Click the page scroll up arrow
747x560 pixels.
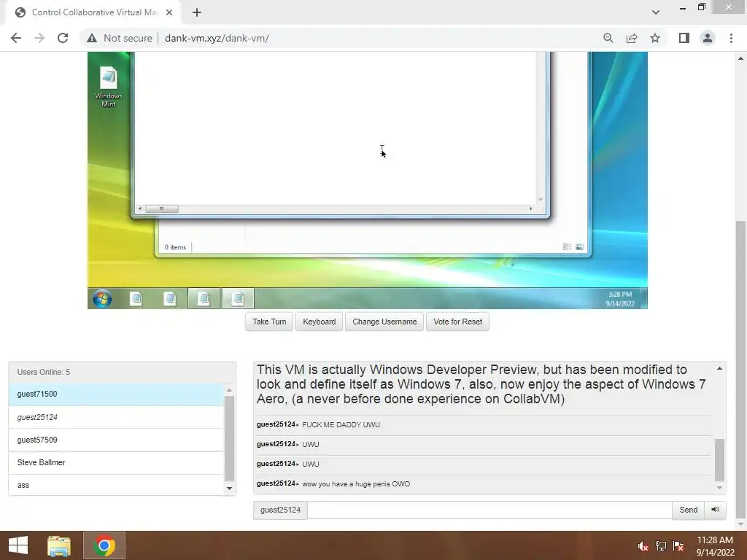740,58
